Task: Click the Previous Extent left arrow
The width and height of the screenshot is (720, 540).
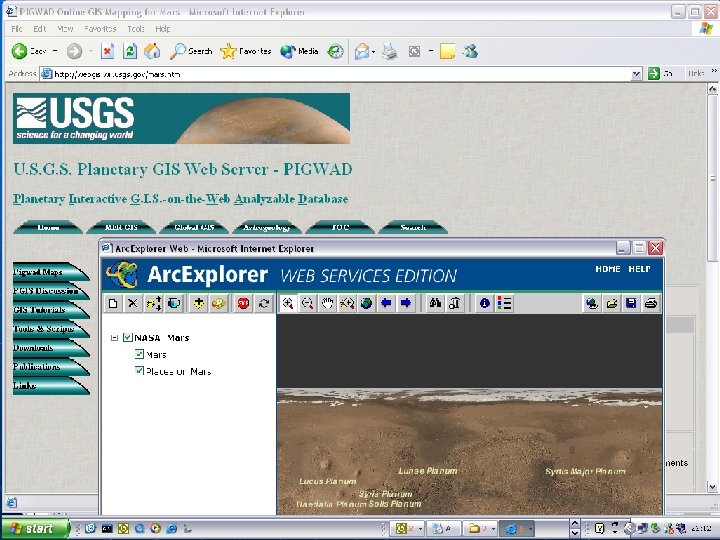Action: pyautogui.click(x=386, y=303)
